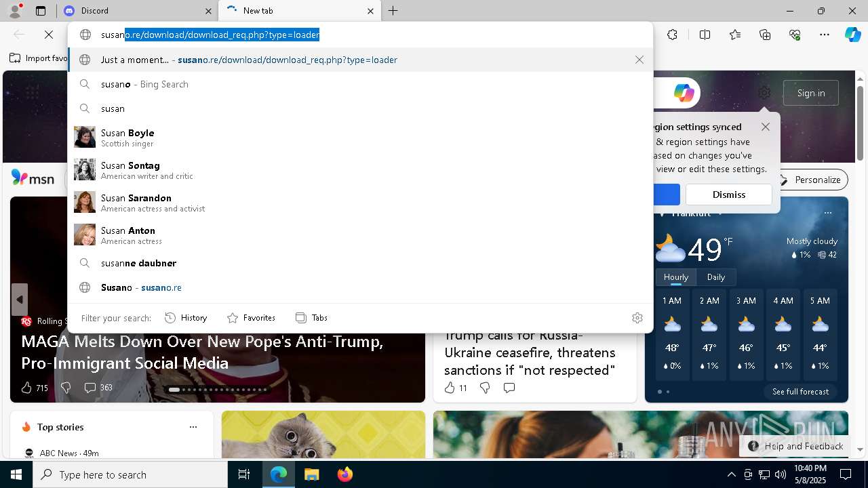Image resolution: width=868 pixels, height=488 pixels.
Task: Open See full forecast link
Action: click(x=800, y=392)
